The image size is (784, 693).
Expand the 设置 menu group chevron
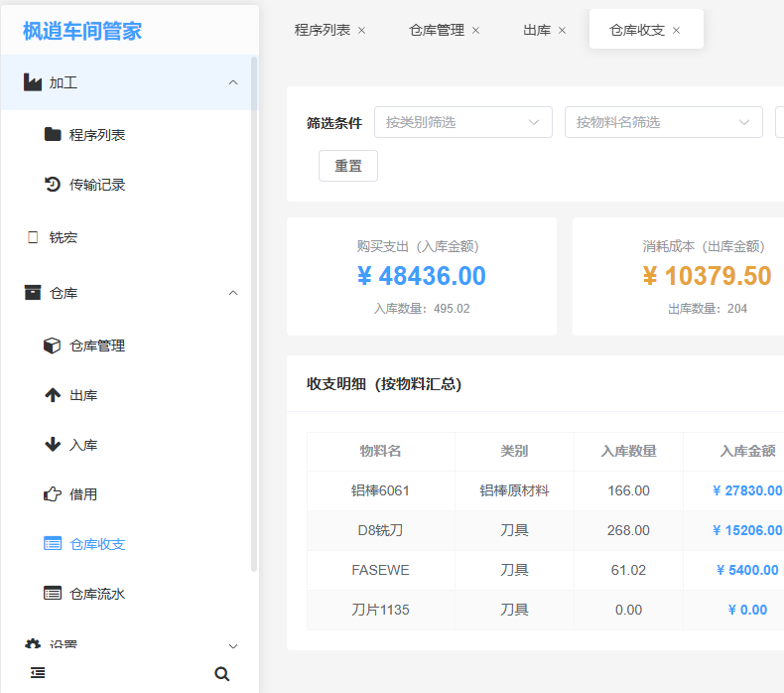point(233,646)
